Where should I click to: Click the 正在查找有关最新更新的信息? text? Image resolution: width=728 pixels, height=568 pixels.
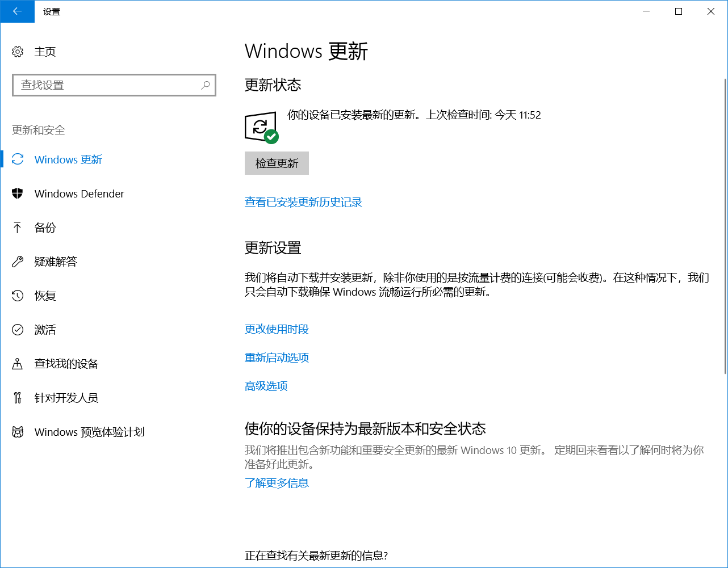click(x=316, y=556)
